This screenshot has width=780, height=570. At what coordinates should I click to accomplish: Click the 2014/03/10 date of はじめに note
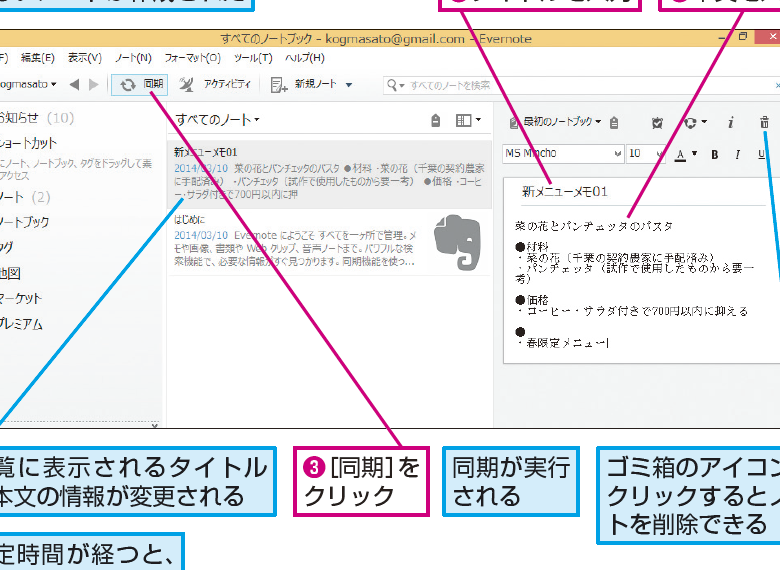click(x=201, y=235)
